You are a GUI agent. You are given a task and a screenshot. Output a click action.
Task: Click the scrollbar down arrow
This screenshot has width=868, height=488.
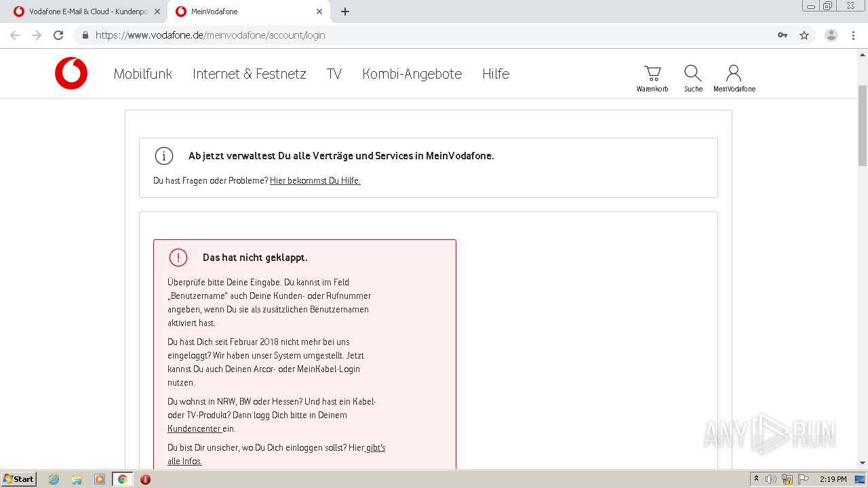click(x=863, y=463)
